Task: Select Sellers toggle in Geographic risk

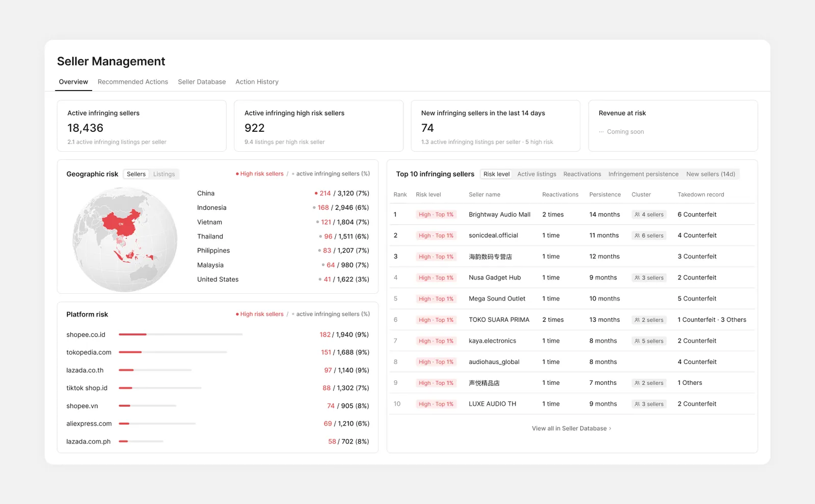Action: (x=136, y=174)
